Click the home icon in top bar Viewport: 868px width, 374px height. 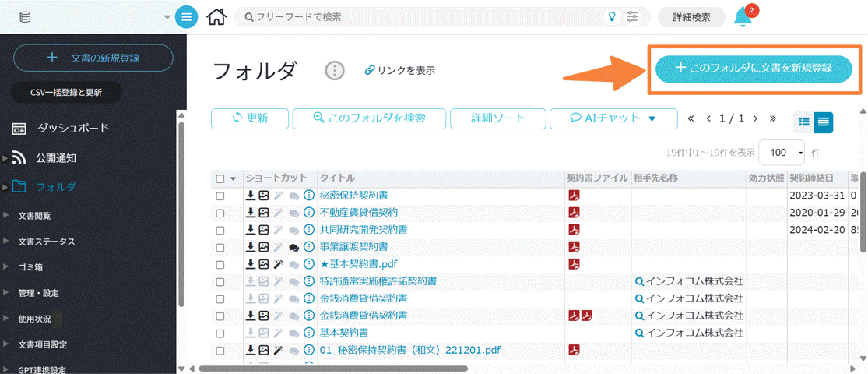[x=217, y=16]
